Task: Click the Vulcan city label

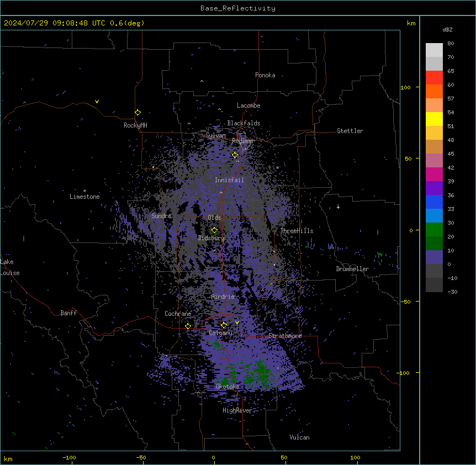Action: [x=299, y=437]
